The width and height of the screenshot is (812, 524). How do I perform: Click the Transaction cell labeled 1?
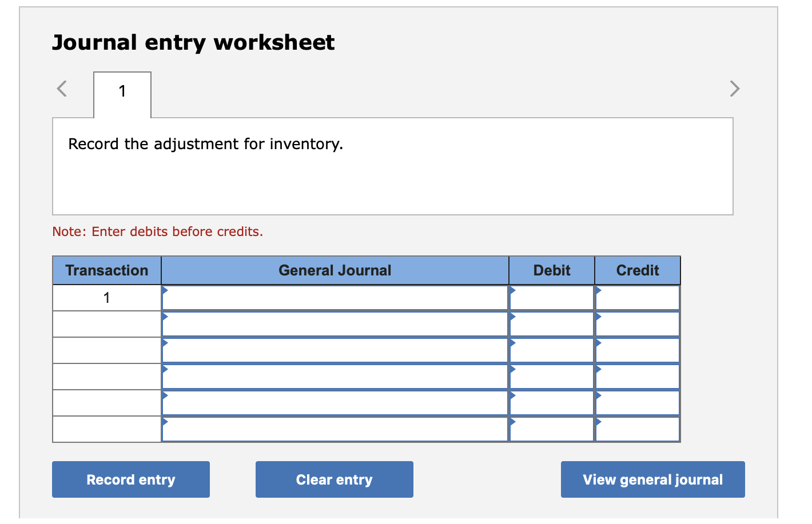pyautogui.click(x=106, y=297)
